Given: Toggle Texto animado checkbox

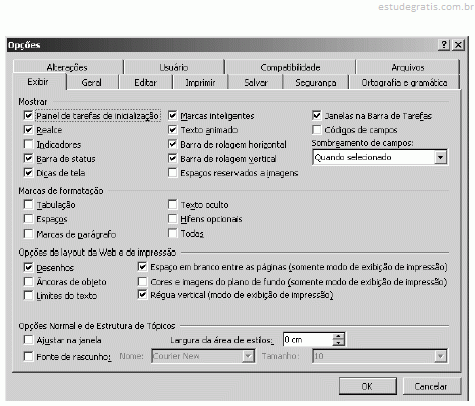Looking at the screenshot, I should click(x=172, y=130).
